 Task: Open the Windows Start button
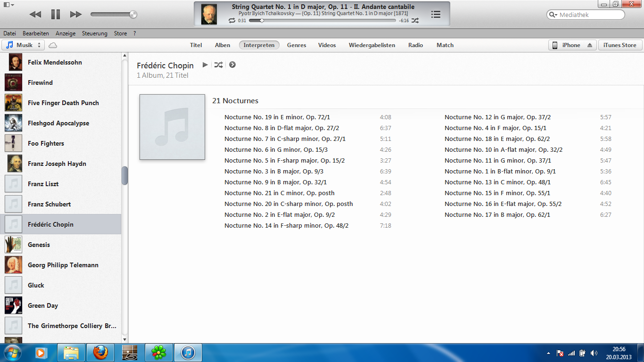pyautogui.click(x=12, y=353)
